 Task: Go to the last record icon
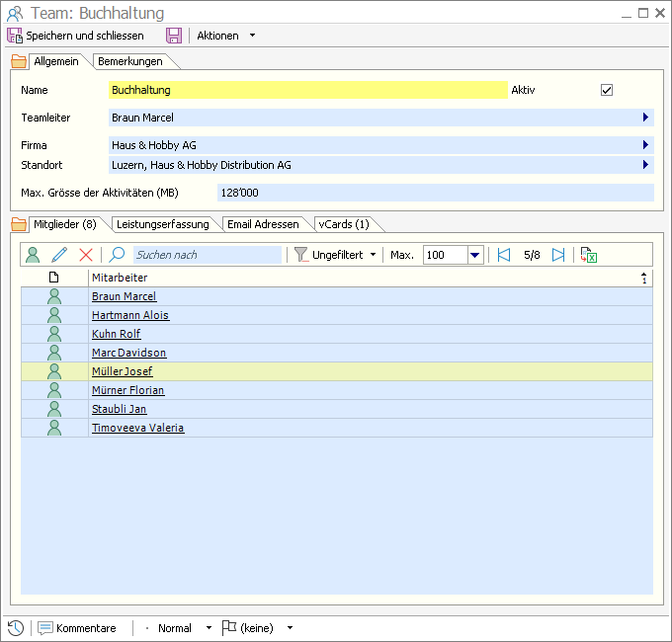tap(558, 255)
